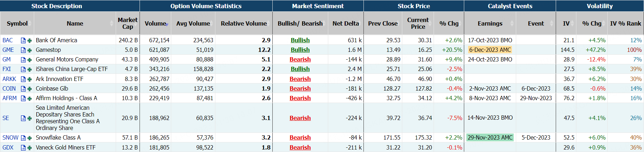Sort by Earnings column sort arrows
644x152 pixels.
512,23
